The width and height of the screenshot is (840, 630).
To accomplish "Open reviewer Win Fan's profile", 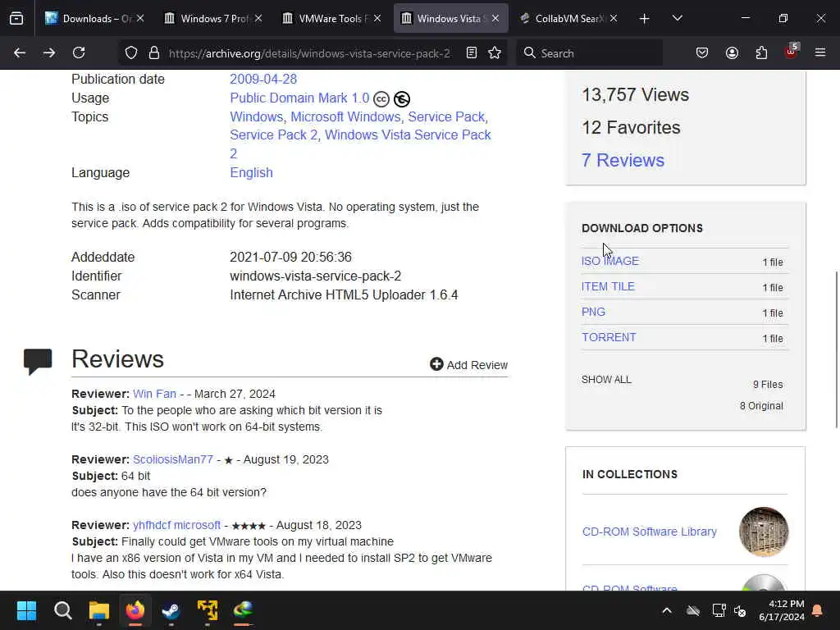I will point(154,394).
